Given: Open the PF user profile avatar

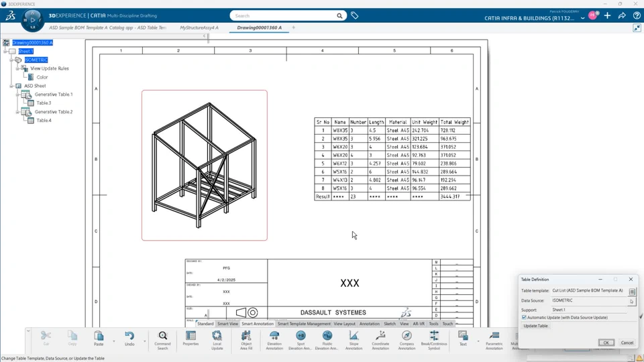Looking at the screenshot, I should click(593, 15).
